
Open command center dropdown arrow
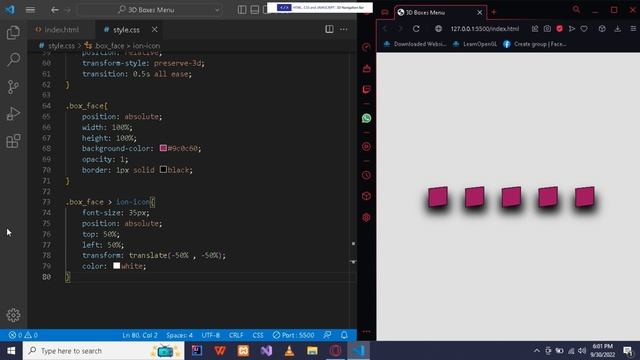click(217, 10)
